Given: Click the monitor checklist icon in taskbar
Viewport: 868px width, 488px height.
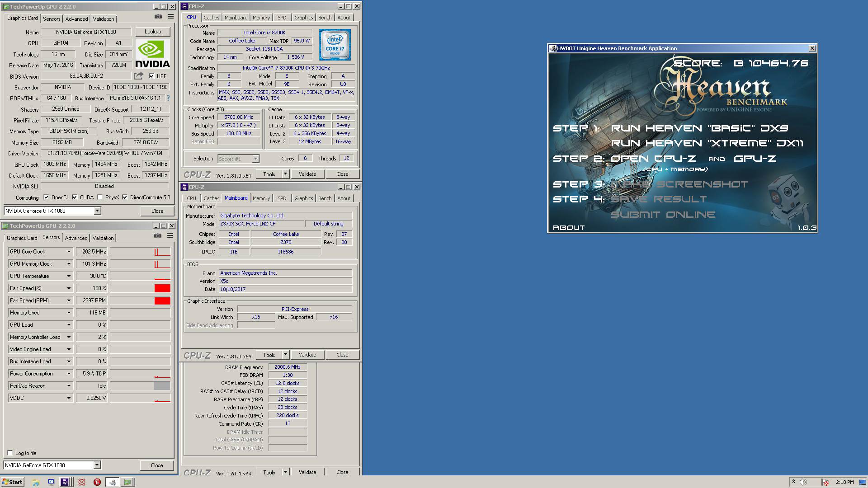Looking at the screenshot, I should pyautogui.click(x=51, y=482).
